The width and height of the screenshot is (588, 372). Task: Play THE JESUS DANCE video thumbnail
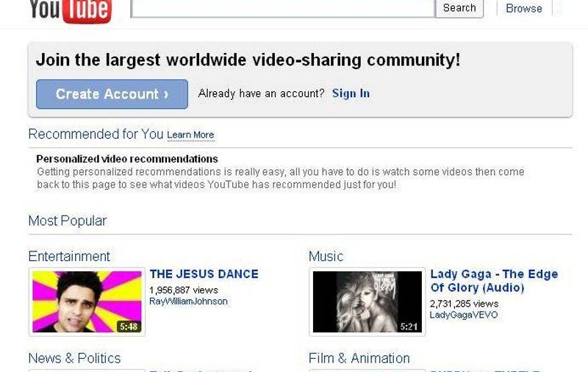(x=87, y=302)
